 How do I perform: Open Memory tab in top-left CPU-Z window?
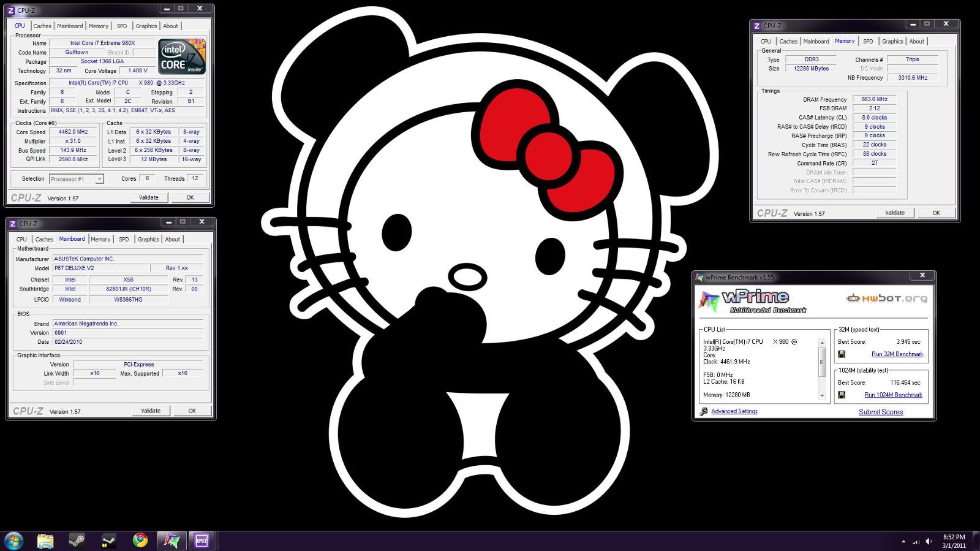tap(99, 26)
